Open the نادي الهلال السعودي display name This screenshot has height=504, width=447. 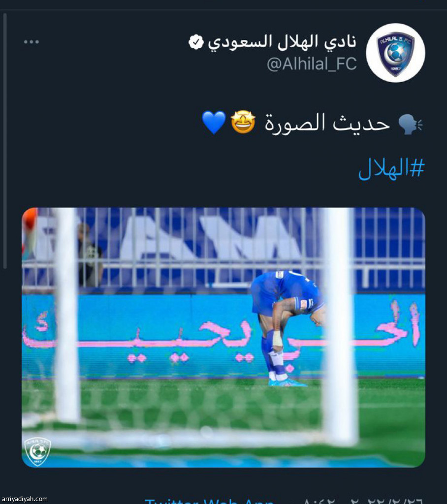[x=282, y=42]
